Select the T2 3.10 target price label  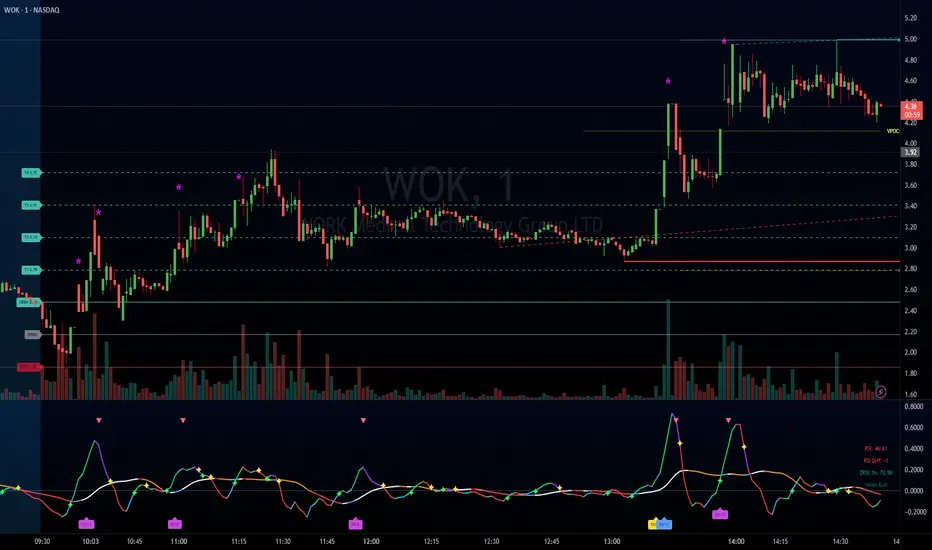pyautogui.click(x=30, y=237)
